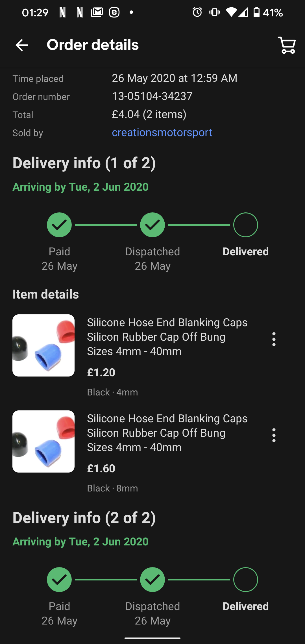Tap the Delivery info (2 of 2) heading
The height and width of the screenshot is (644, 305).
tap(84, 518)
